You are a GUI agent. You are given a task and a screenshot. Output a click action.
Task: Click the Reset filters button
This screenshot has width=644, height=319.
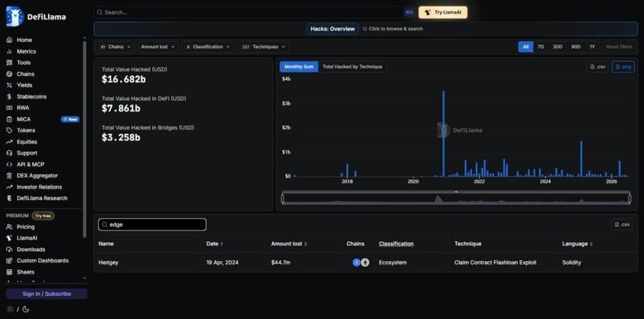pyautogui.click(x=619, y=47)
